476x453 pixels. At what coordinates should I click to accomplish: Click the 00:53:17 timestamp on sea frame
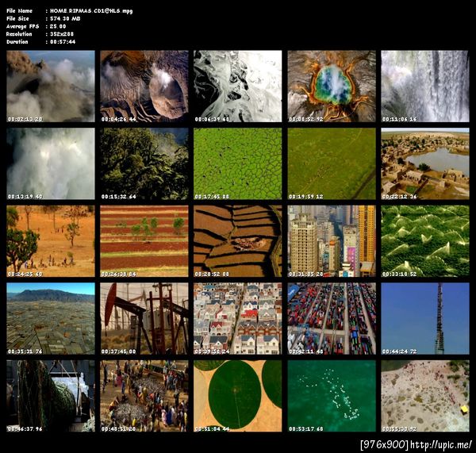coord(306,429)
